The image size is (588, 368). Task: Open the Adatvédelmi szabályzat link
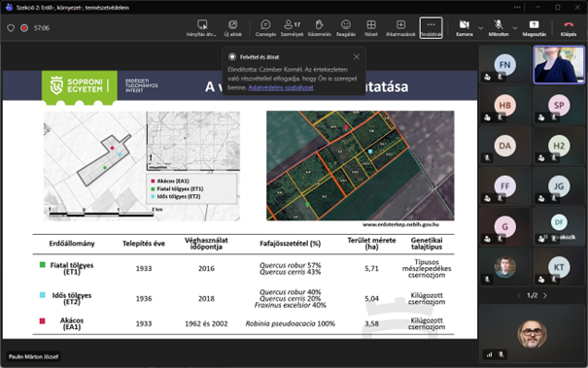click(281, 87)
